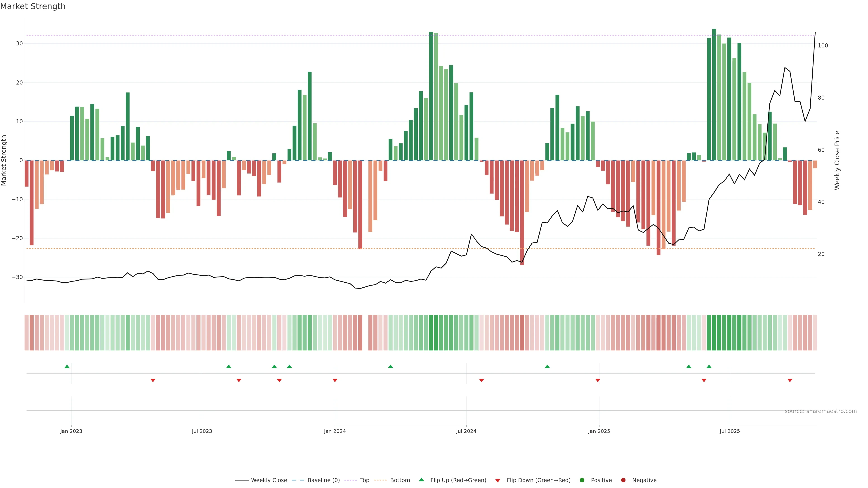The width and height of the screenshot is (868, 488).
Task: Click the source: sharemaestro.com text
Action: [x=821, y=411]
